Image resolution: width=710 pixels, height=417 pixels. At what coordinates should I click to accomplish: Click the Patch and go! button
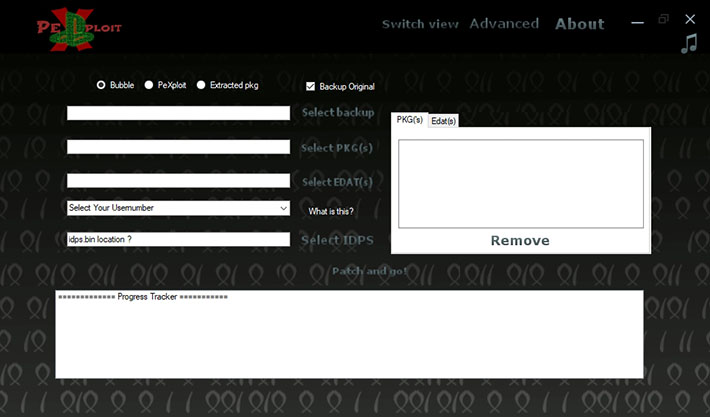click(369, 271)
